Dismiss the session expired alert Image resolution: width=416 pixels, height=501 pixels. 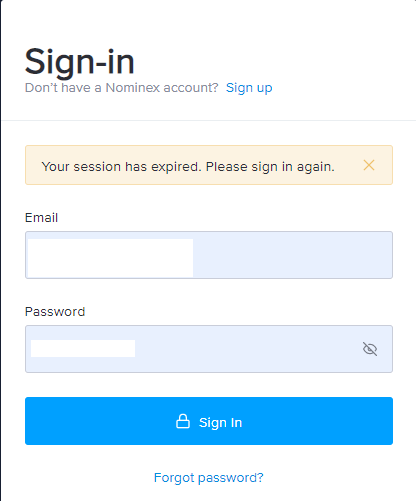(x=369, y=165)
